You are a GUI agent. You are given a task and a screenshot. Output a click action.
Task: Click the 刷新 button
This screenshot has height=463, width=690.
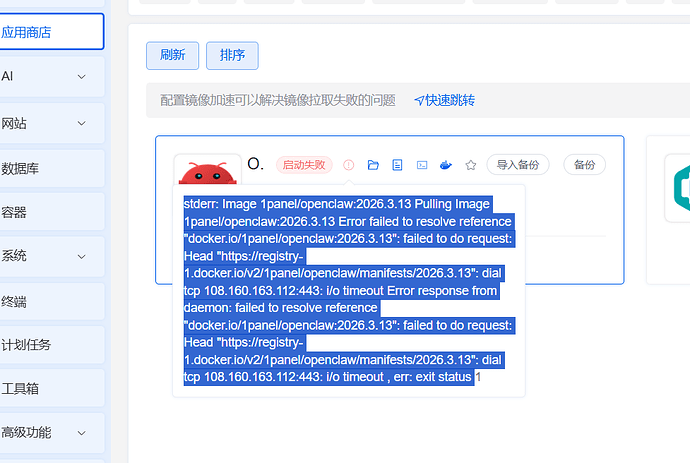(172, 56)
